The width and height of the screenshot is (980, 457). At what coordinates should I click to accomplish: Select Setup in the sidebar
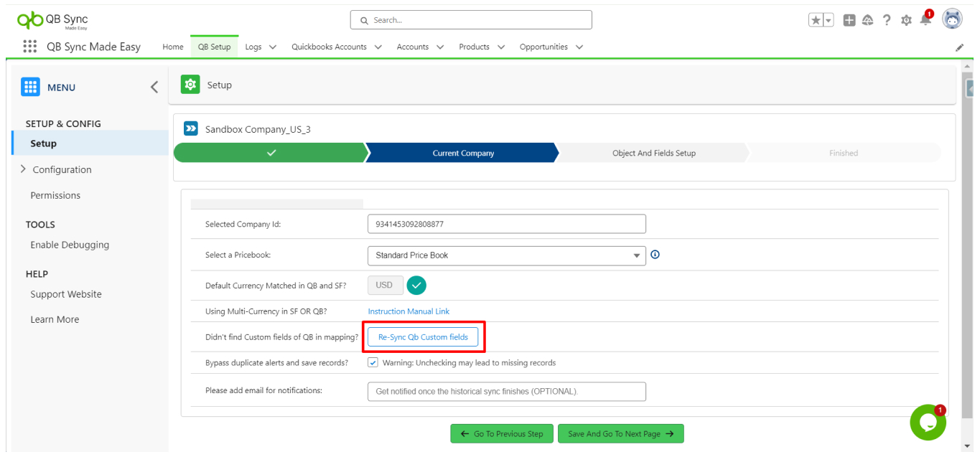[91, 143]
